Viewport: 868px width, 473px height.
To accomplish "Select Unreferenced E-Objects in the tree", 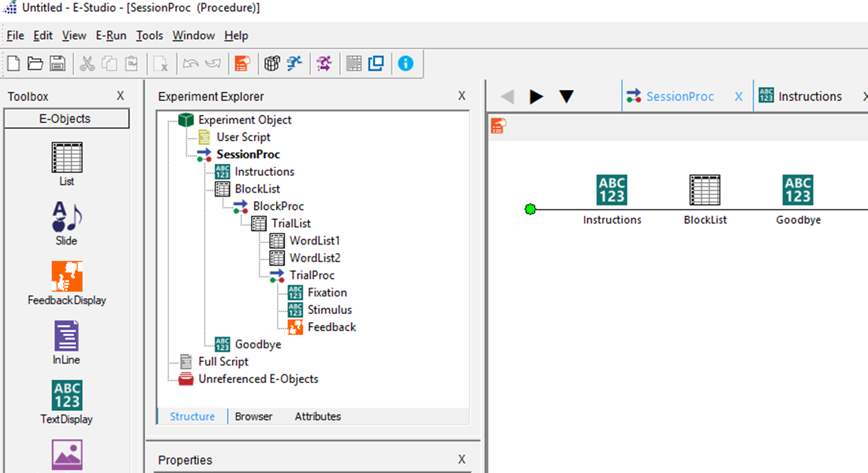I will 258,378.
